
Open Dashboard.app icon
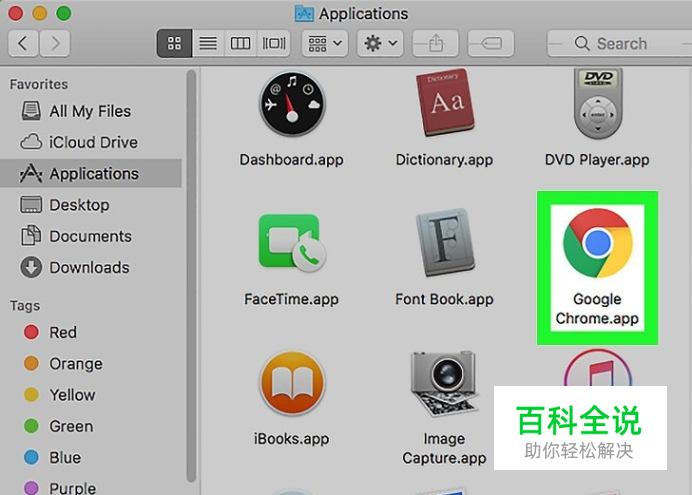[292, 104]
